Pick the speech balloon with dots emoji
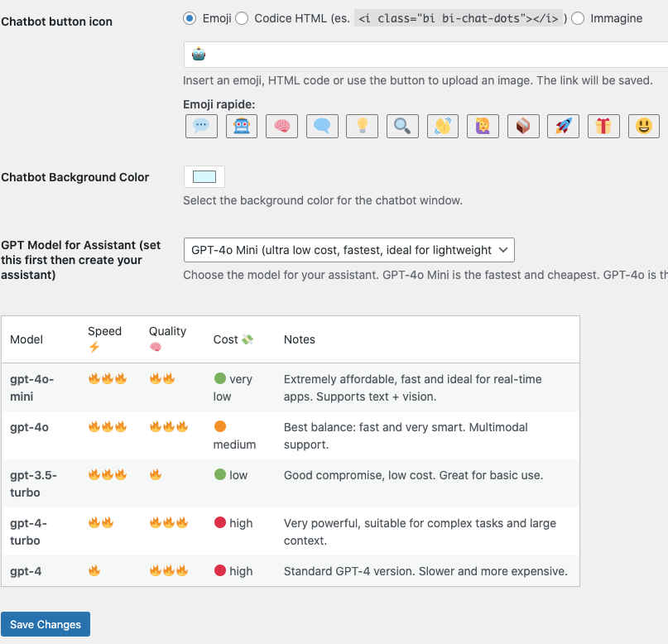Image resolution: width=668 pixels, height=644 pixels. coord(201,126)
